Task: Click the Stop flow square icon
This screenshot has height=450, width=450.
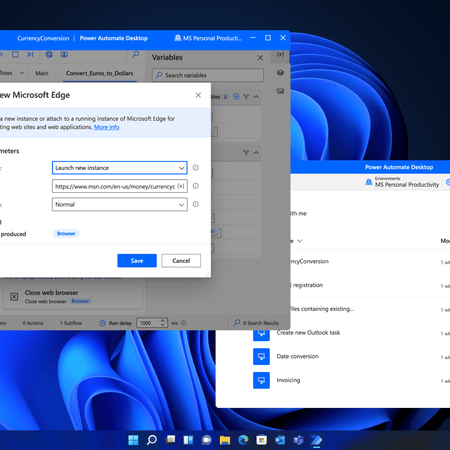Action: tap(15, 54)
